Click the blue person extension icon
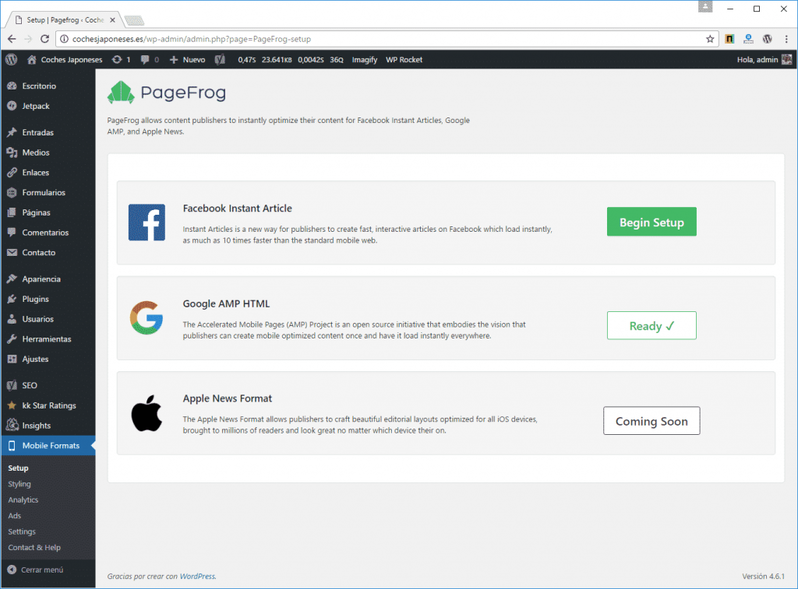 pos(749,39)
